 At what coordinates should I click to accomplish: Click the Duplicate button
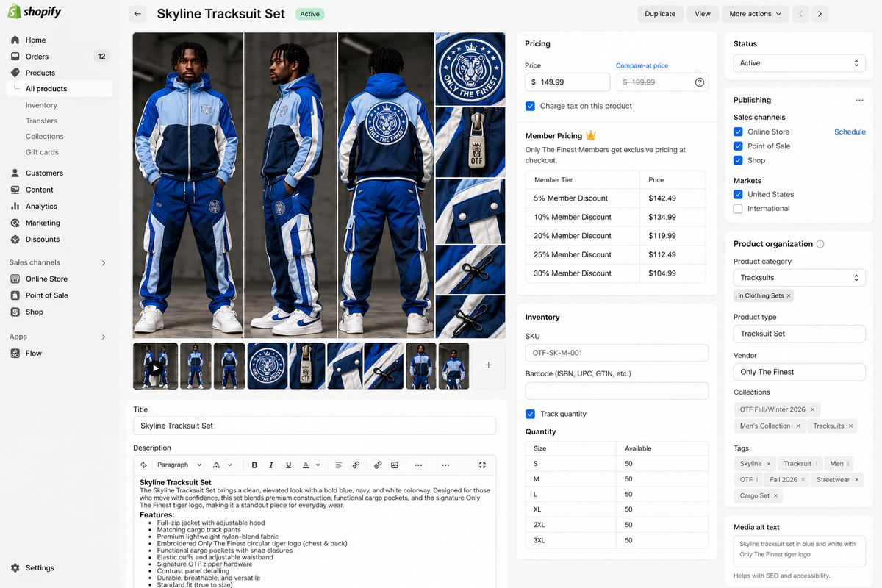coord(660,14)
